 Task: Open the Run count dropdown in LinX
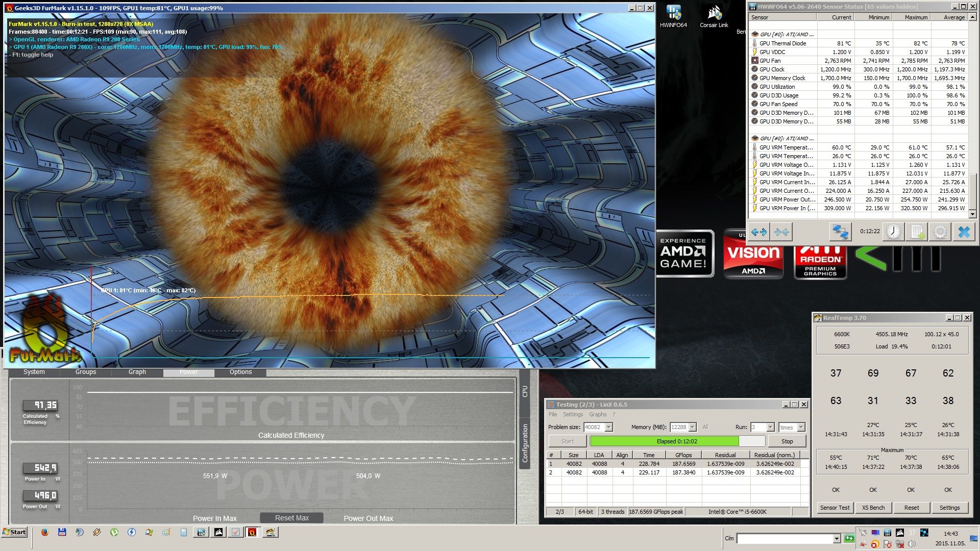(770, 427)
